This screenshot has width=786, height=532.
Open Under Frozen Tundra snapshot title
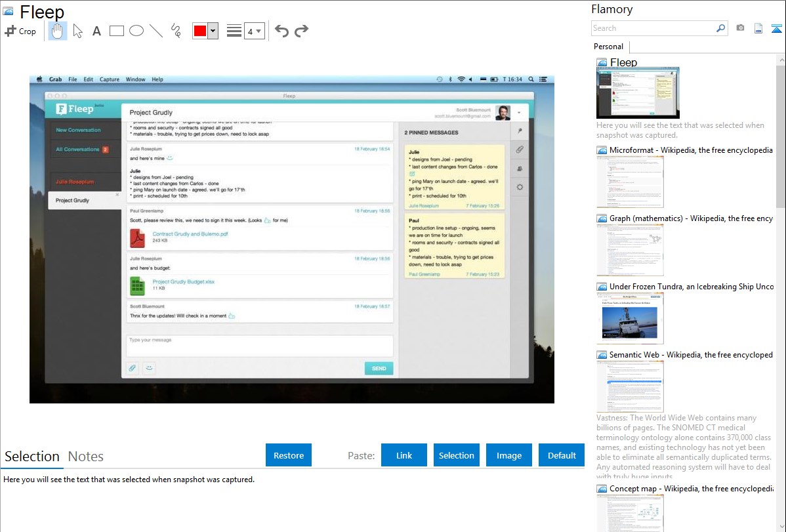click(x=692, y=286)
